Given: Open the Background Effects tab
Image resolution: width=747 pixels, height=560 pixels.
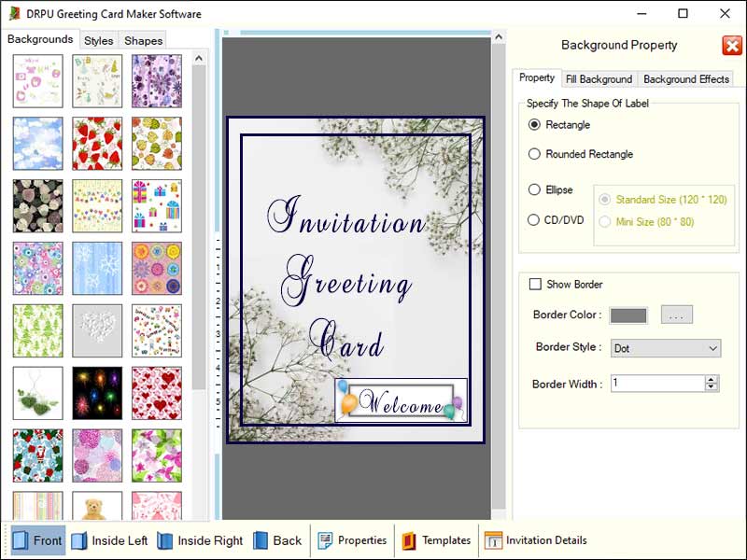Looking at the screenshot, I should click(x=686, y=79).
